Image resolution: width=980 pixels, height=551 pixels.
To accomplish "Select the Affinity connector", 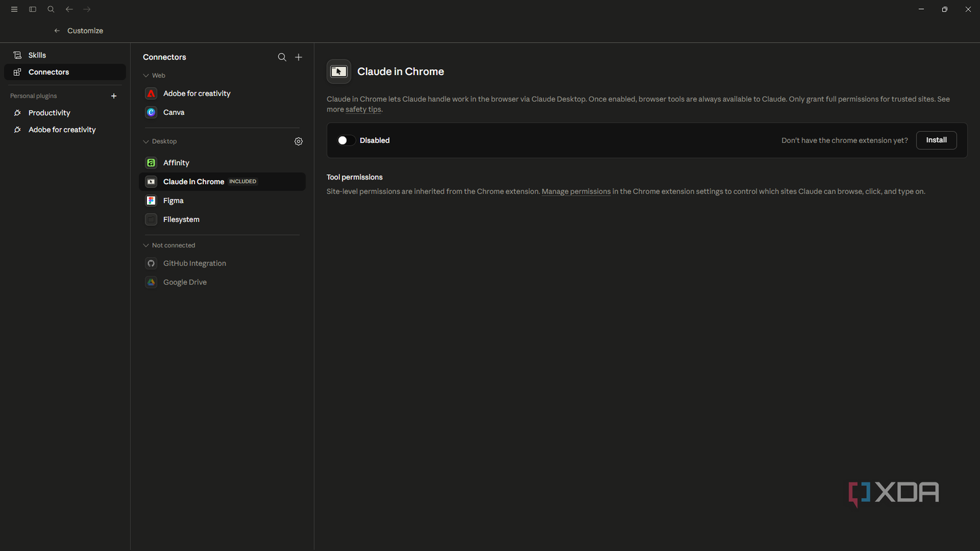I will [222, 163].
